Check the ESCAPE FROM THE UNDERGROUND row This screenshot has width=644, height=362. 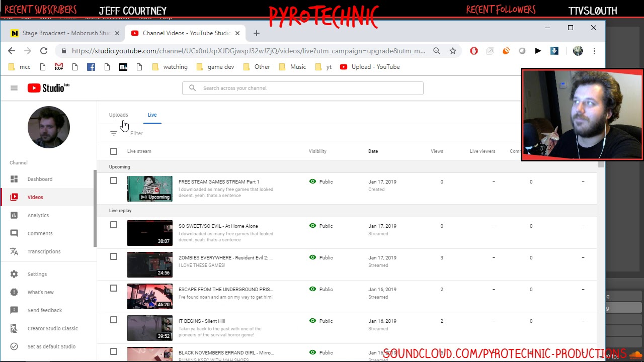click(x=114, y=288)
